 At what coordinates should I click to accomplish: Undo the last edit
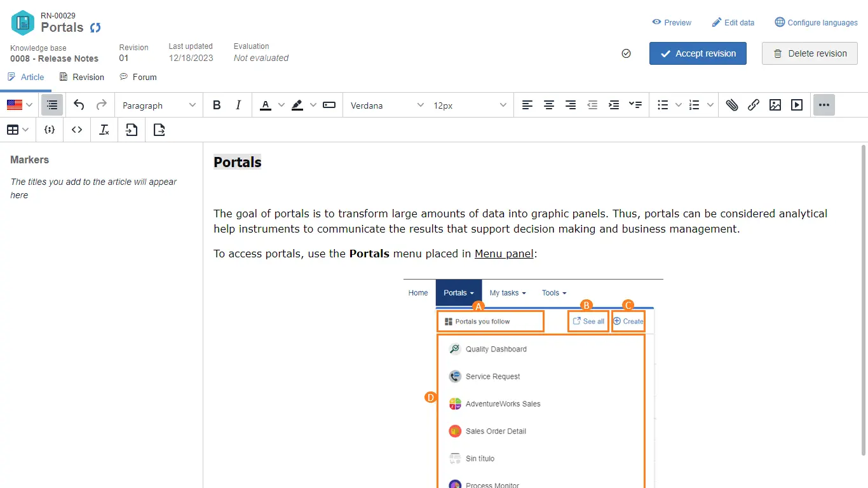[x=79, y=105]
